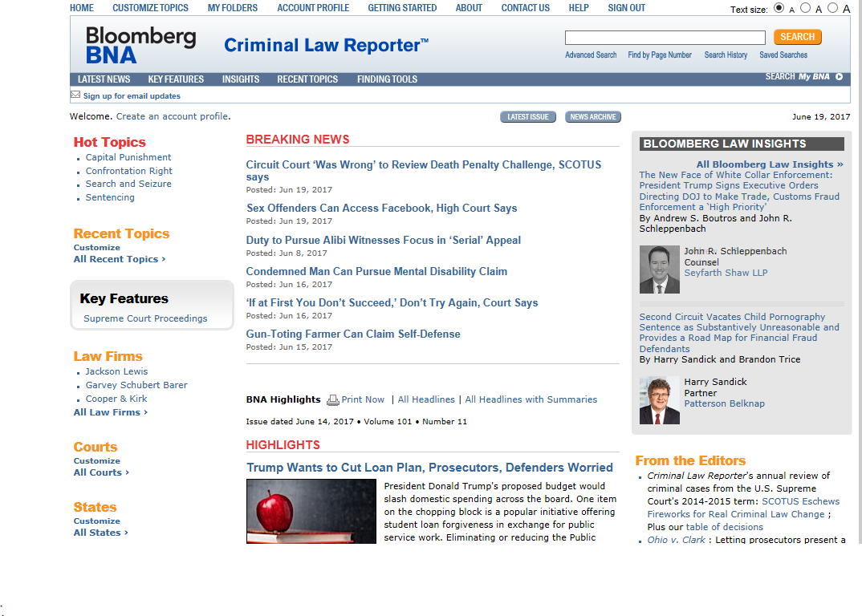Open Condemned Man Mental Disability Claim article

pos(376,271)
